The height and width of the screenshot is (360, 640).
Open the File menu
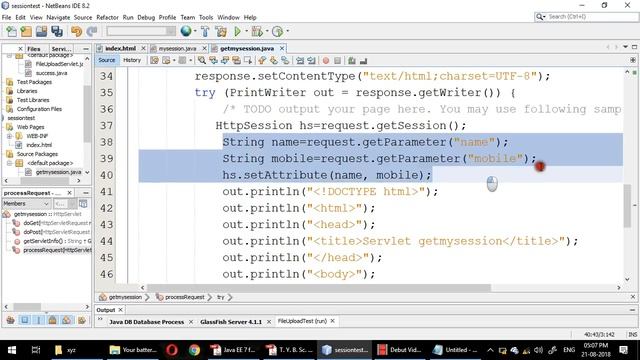click(6, 18)
